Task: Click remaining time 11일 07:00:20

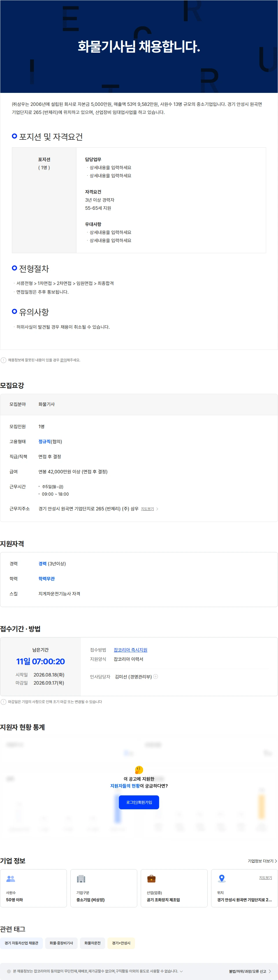Action: click(x=40, y=661)
